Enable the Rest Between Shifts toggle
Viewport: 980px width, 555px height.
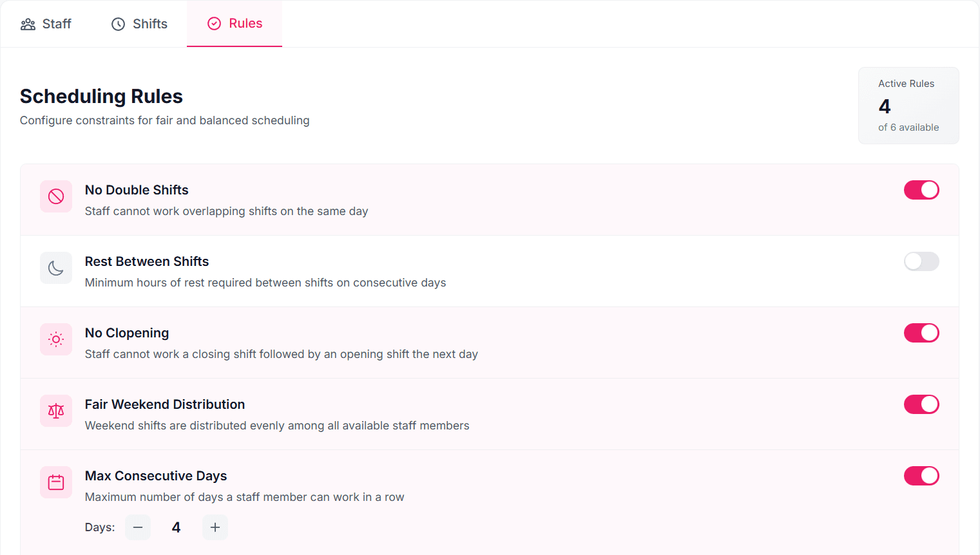pos(921,261)
